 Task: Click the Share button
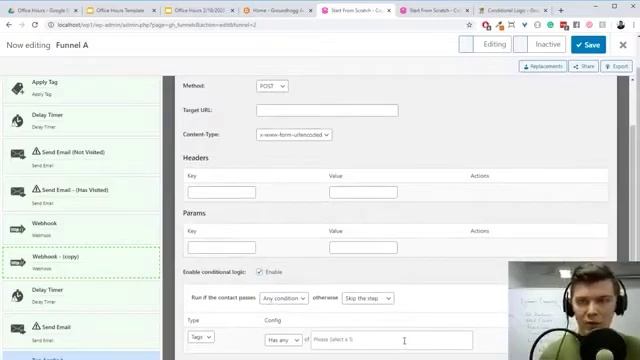[x=584, y=67]
